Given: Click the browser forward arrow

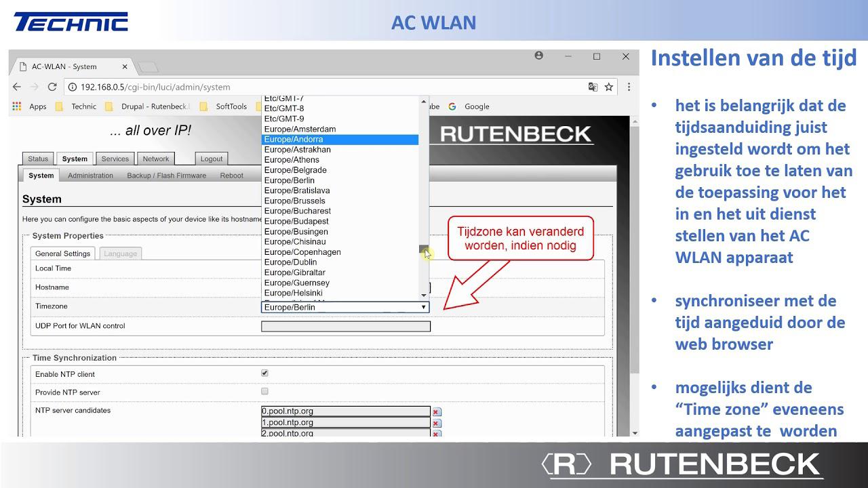Looking at the screenshot, I should coord(34,87).
